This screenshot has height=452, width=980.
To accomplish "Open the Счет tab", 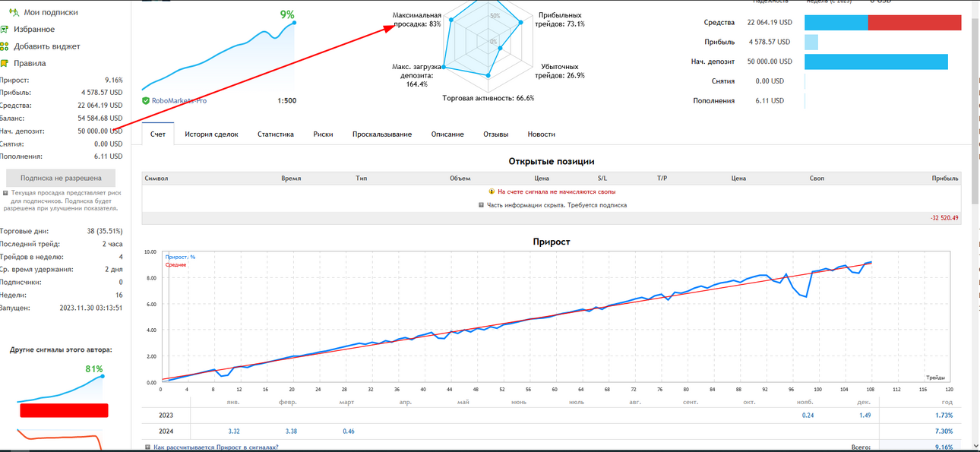I will point(158,134).
